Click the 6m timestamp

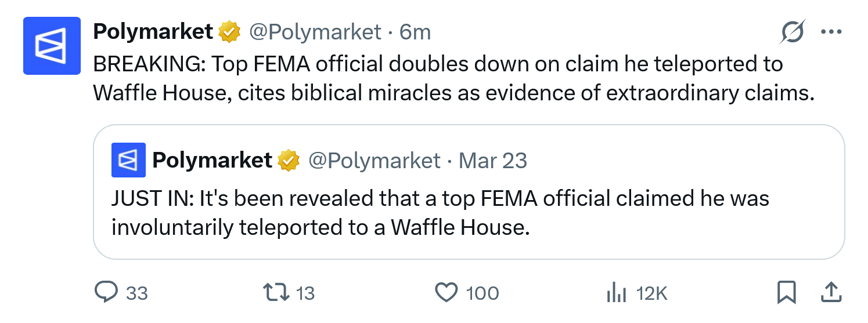click(415, 32)
